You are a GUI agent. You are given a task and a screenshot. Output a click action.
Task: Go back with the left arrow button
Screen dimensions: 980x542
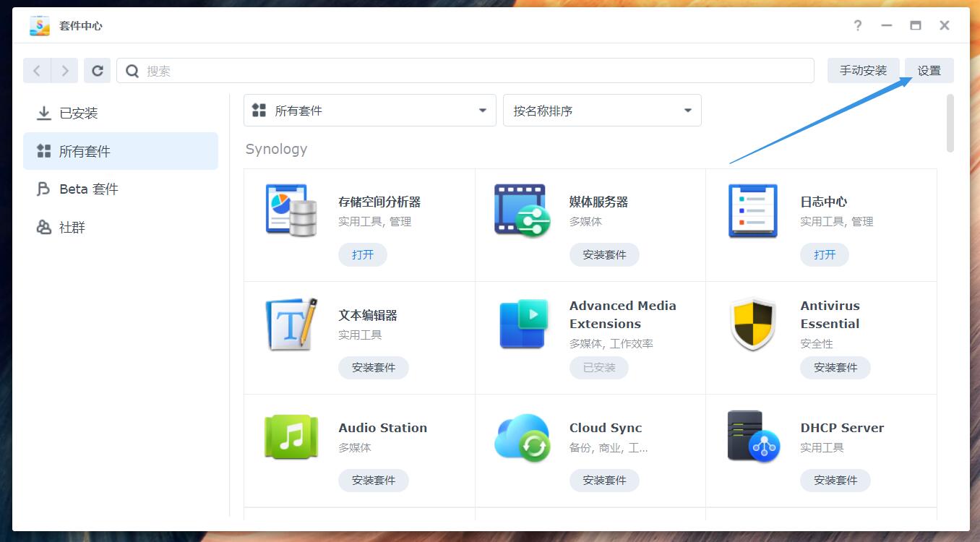coord(37,71)
